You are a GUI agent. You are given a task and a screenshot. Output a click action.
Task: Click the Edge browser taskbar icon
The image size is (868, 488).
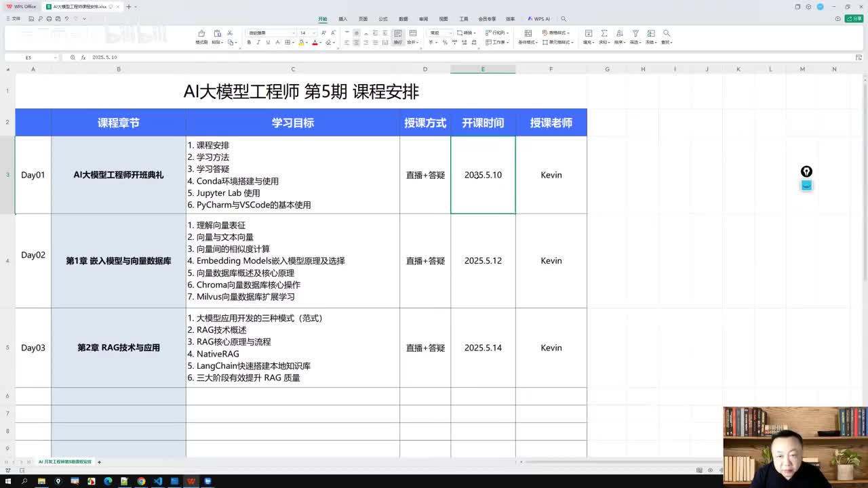pyautogui.click(x=108, y=481)
